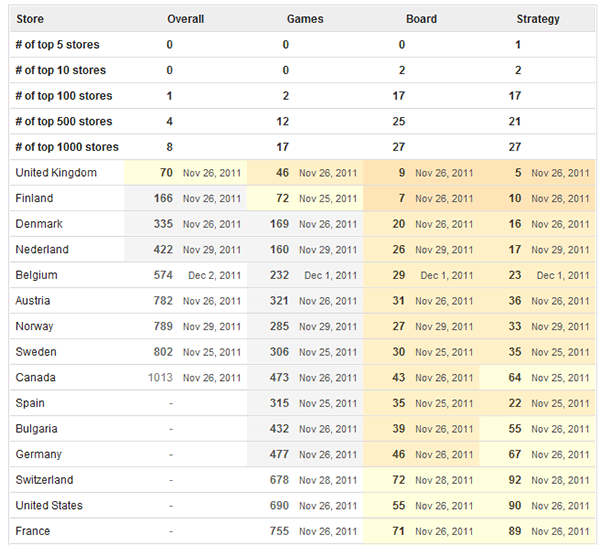
Task: Select Belgium's Overall date Dec 2, 2011
Action: [214, 275]
